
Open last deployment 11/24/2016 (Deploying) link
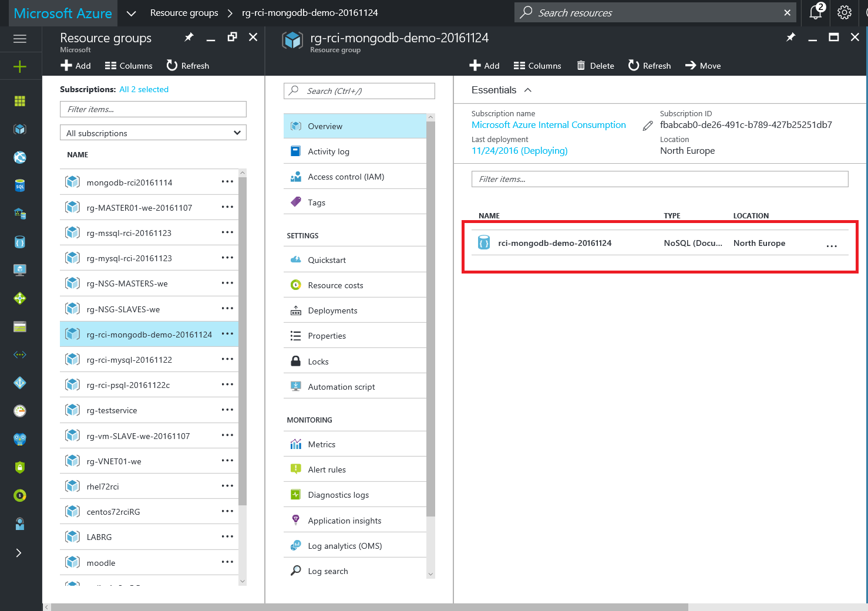click(x=520, y=150)
